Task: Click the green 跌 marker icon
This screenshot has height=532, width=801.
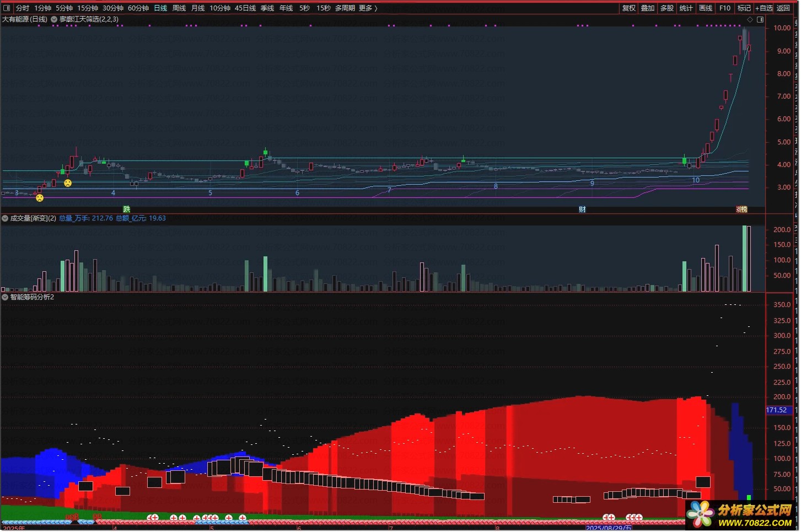Action: click(127, 209)
